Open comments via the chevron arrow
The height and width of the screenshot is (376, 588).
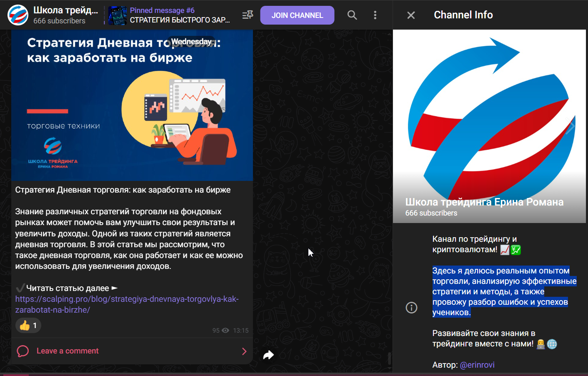pos(244,351)
